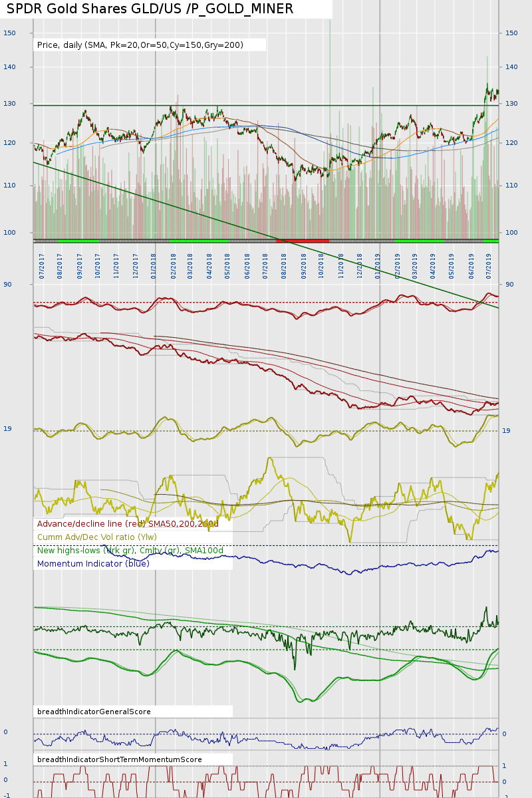Select the 07/2019 date label
This screenshot has height=798, width=532.
click(x=490, y=265)
